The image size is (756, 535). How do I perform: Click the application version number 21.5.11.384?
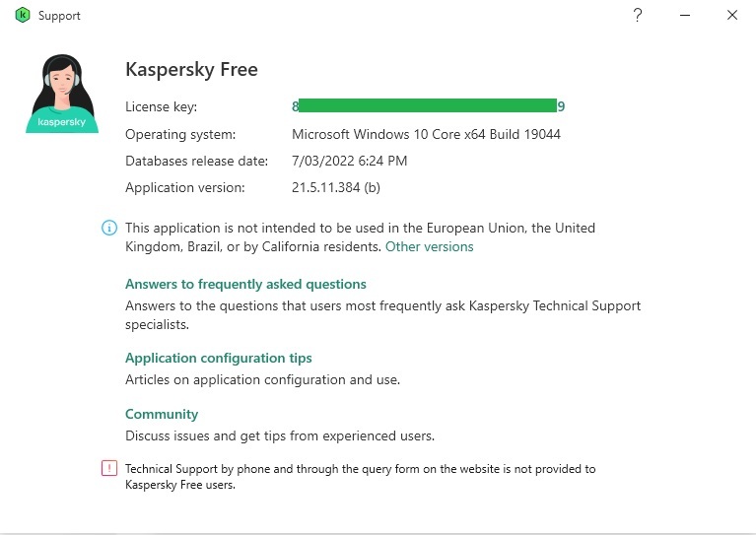[x=336, y=187]
